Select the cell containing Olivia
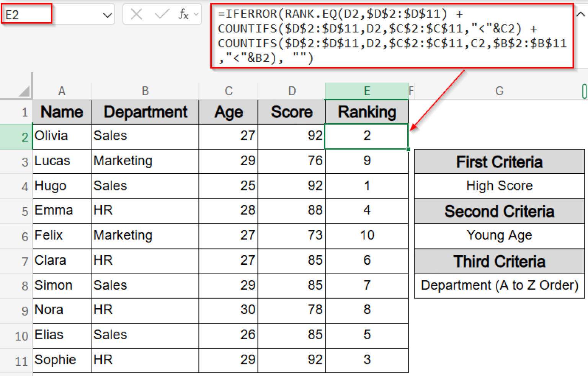 click(x=61, y=137)
